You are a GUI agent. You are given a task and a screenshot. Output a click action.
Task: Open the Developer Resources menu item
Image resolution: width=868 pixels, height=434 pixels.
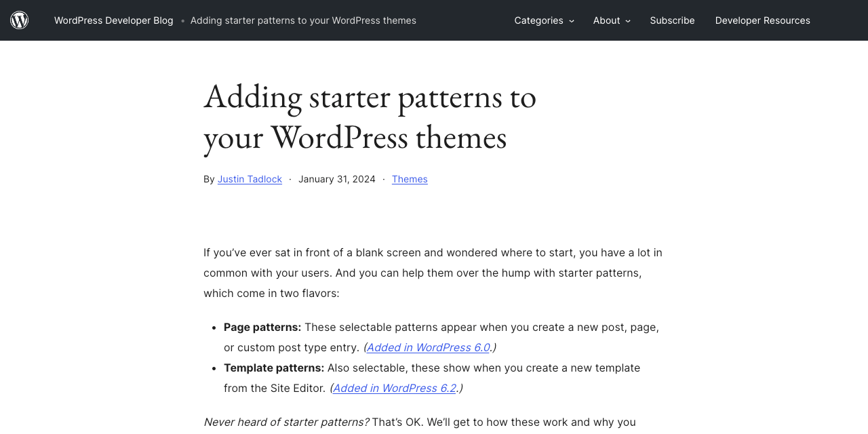[762, 20]
